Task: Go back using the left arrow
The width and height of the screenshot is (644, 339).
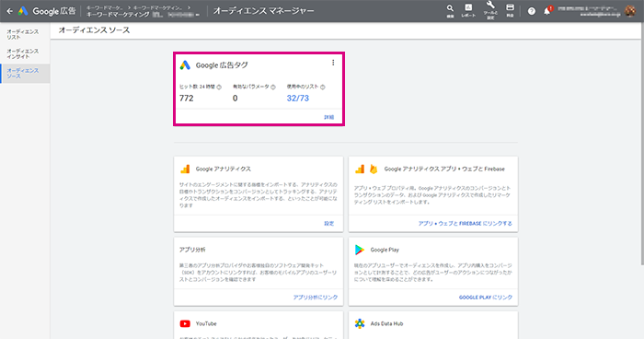Action: (x=9, y=11)
